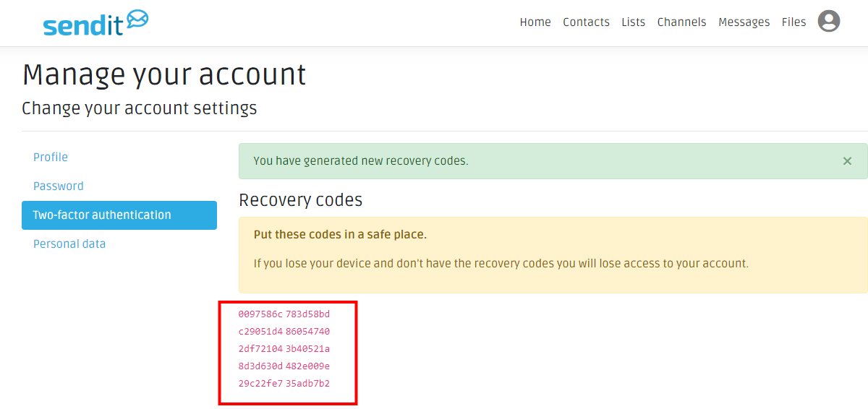Switch to the Profile settings tab
This screenshot has width=868, height=409.
[x=51, y=158]
